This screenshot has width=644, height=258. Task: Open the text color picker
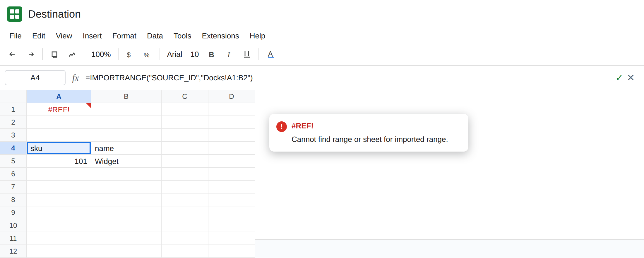270,55
